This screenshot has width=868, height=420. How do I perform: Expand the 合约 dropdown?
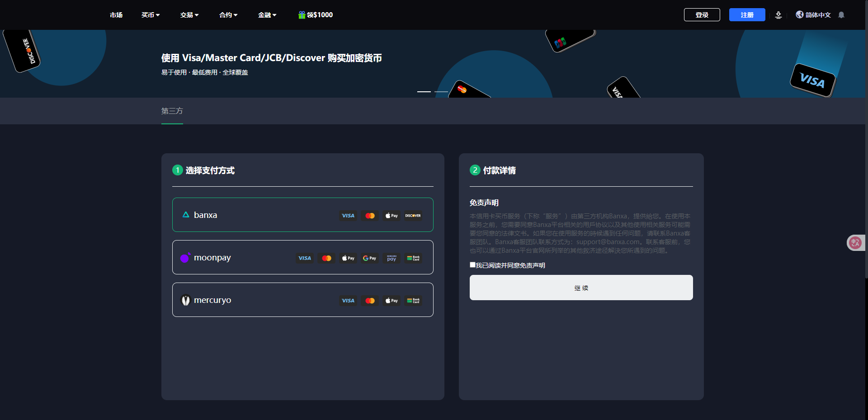pyautogui.click(x=228, y=15)
